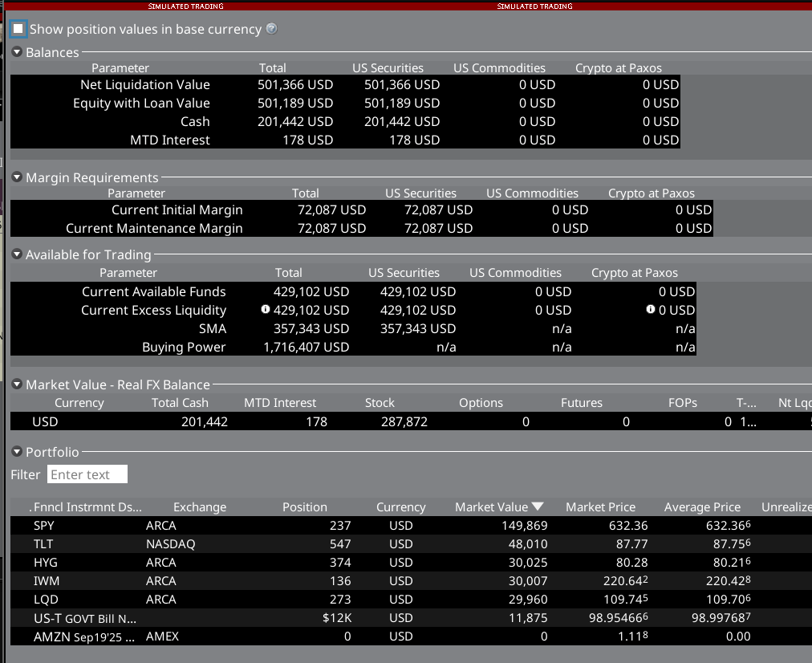The image size is (812, 663).
Task: Click Current Initial Margin label
Action: coord(177,209)
